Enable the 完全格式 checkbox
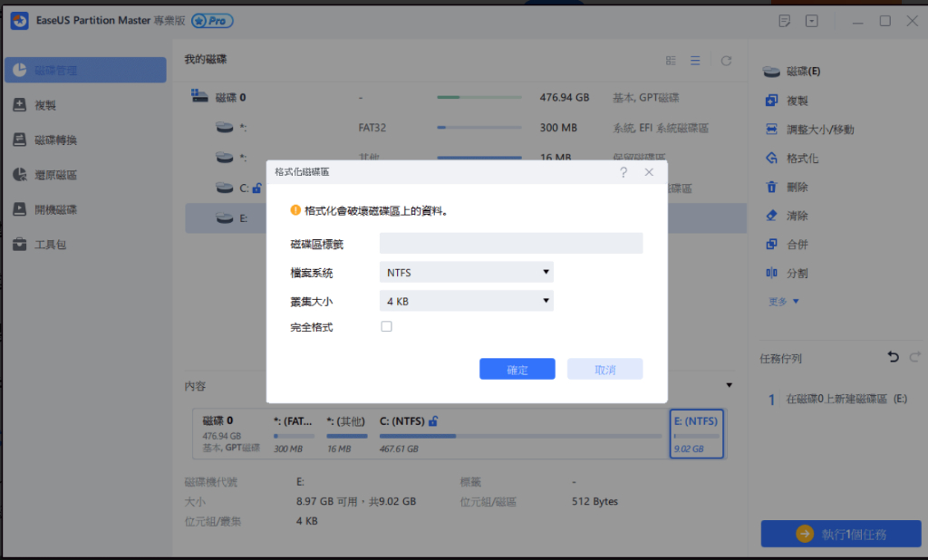Screen dimensions: 928x560 (x=387, y=326)
